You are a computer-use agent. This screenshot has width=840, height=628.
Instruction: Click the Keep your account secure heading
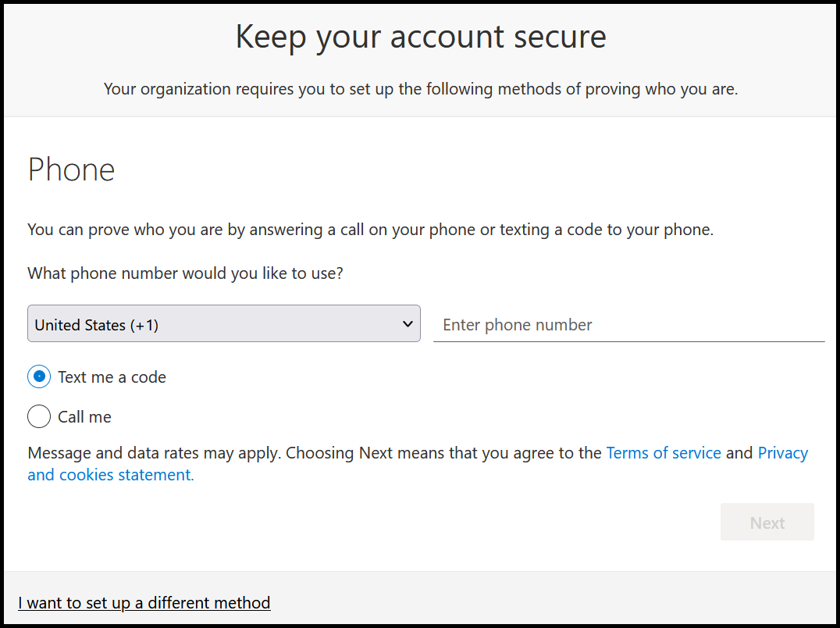click(421, 37)
